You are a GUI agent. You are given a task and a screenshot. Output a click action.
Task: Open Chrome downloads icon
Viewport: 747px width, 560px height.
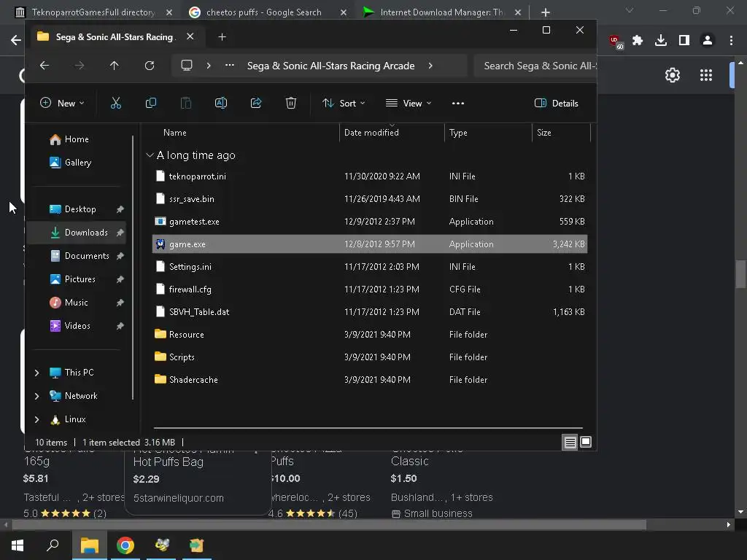[x=661, y=41]
